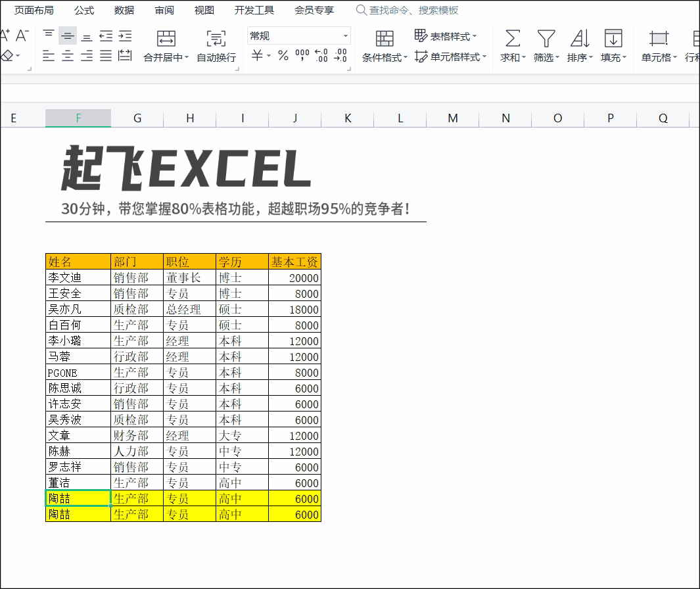This screenshot has width=700, height=589.
Task: Decrease font size with the A- icon
Action: pos(22,35)
